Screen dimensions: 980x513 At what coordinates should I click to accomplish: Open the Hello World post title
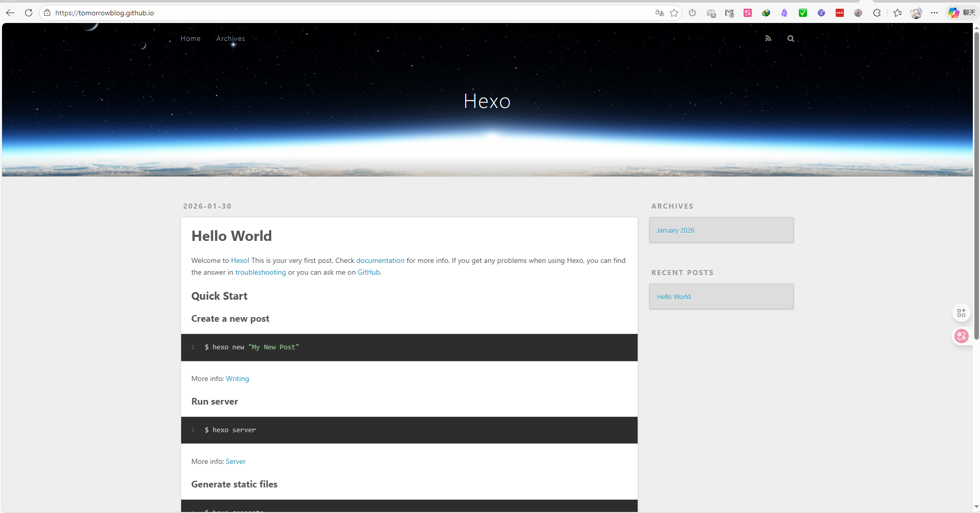click(232, 236)
